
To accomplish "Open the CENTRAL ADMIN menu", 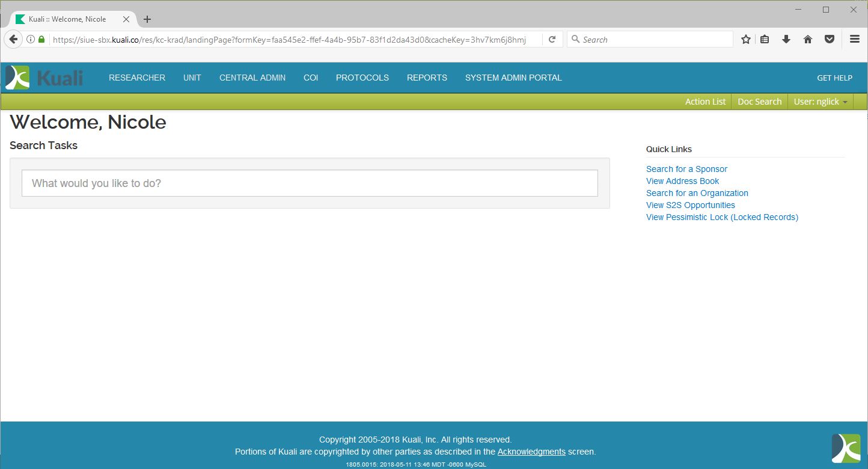I will (252, 78).
